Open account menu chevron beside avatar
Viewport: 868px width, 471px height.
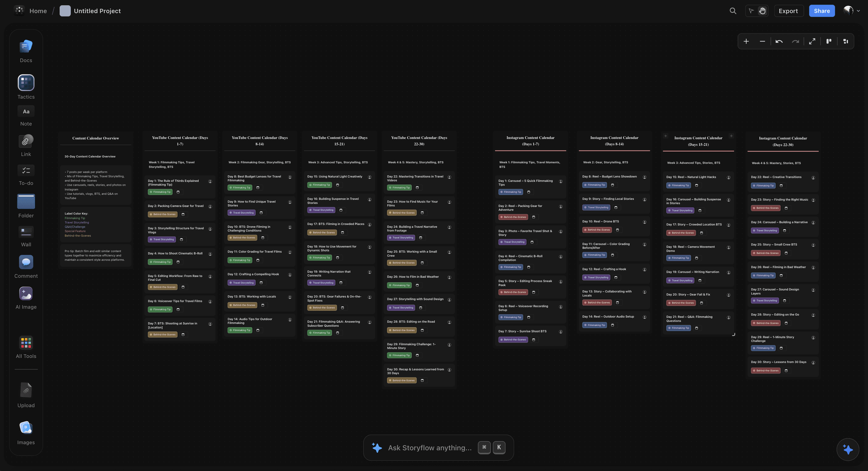pos(858,11)
